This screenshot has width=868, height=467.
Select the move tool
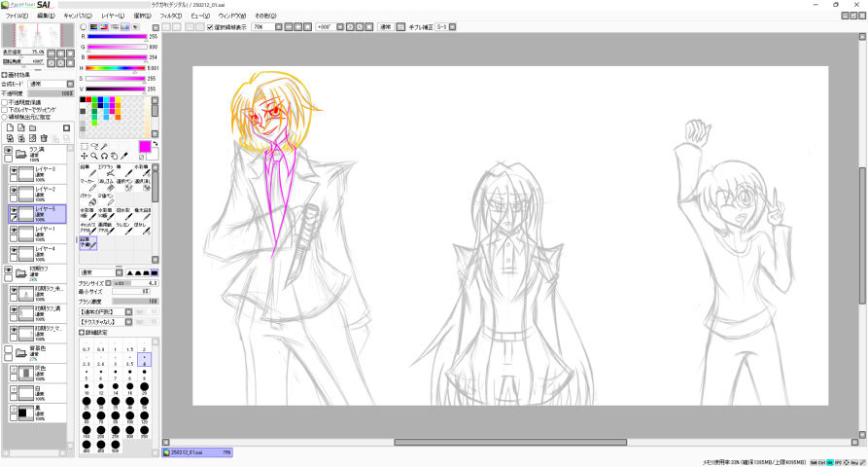click(x=85, y=157)
